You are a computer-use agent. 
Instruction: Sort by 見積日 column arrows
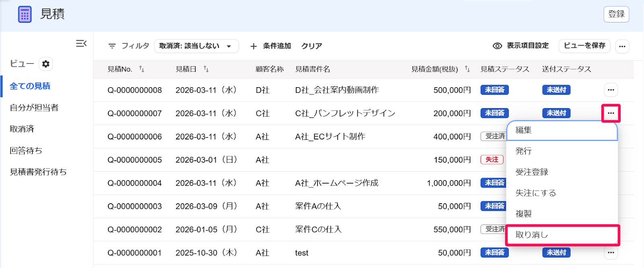[206, 69]
